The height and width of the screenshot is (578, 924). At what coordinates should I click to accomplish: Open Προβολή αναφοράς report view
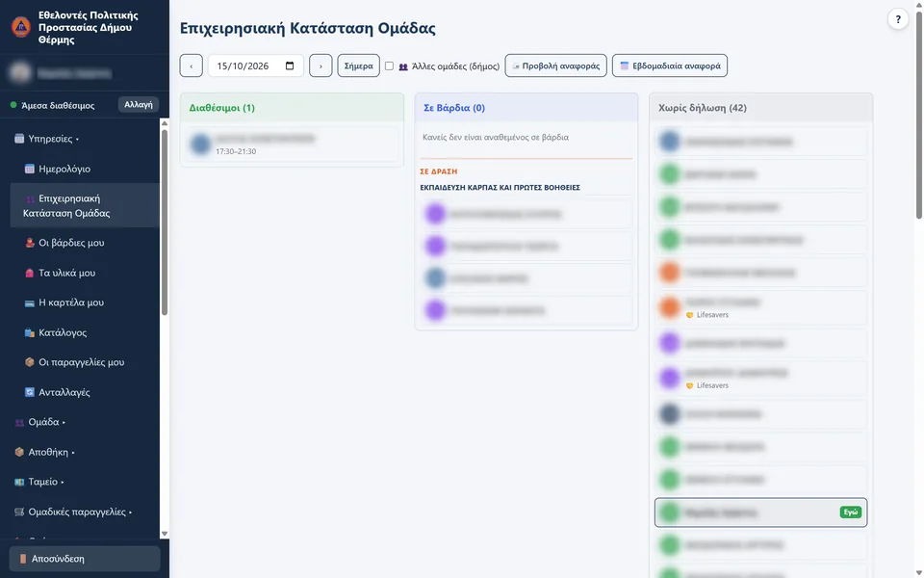click(555, 66)
